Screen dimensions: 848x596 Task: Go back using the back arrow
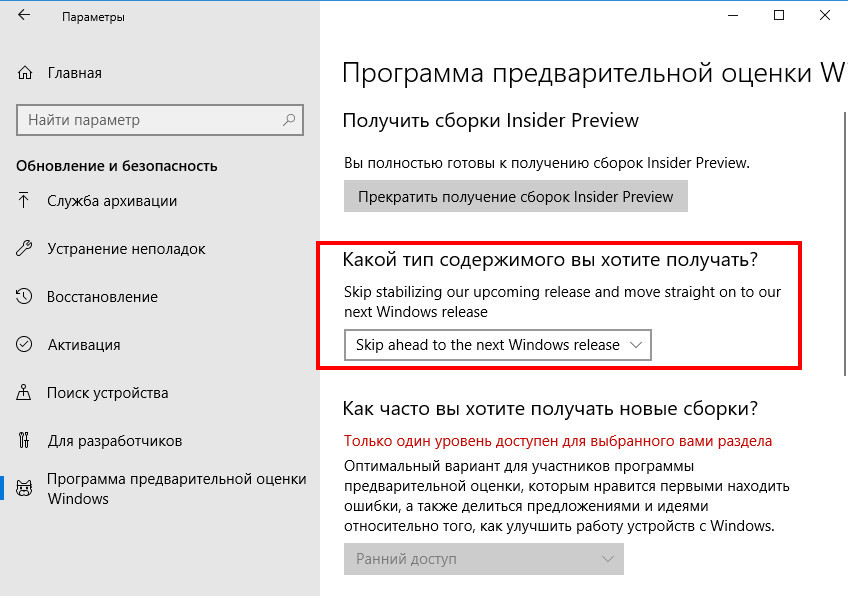[24, 15]
